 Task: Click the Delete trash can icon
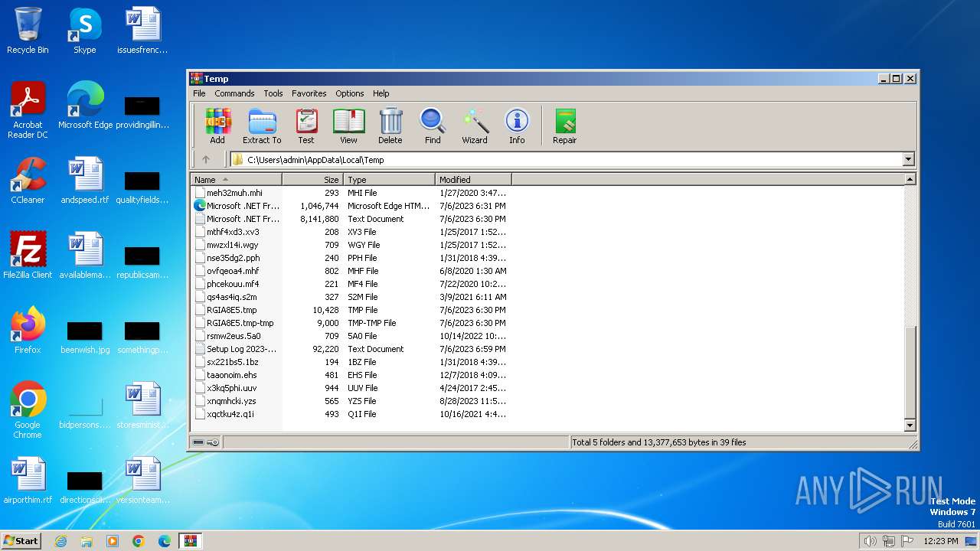[x=390, y=126]
